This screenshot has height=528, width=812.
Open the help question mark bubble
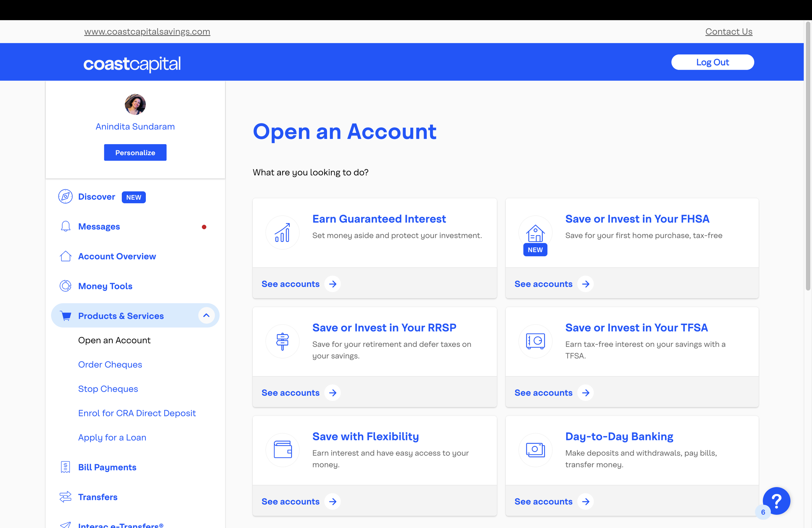click(777, 501)
